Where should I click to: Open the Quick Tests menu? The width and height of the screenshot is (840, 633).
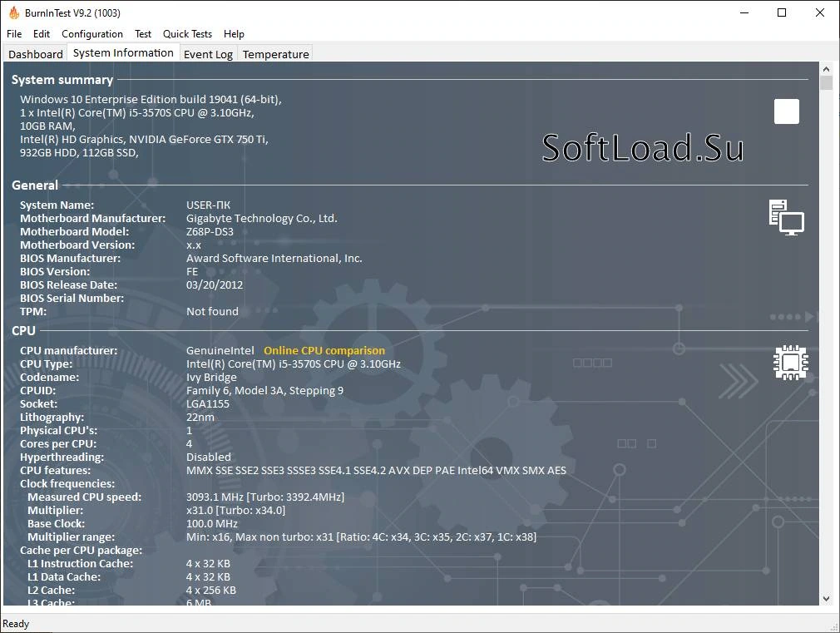coord(187,34)
